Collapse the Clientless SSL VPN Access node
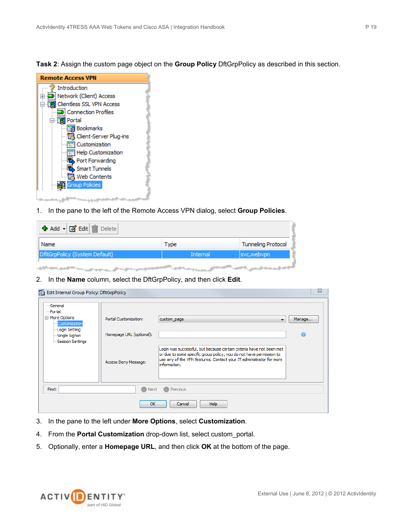 coord(43,104)
